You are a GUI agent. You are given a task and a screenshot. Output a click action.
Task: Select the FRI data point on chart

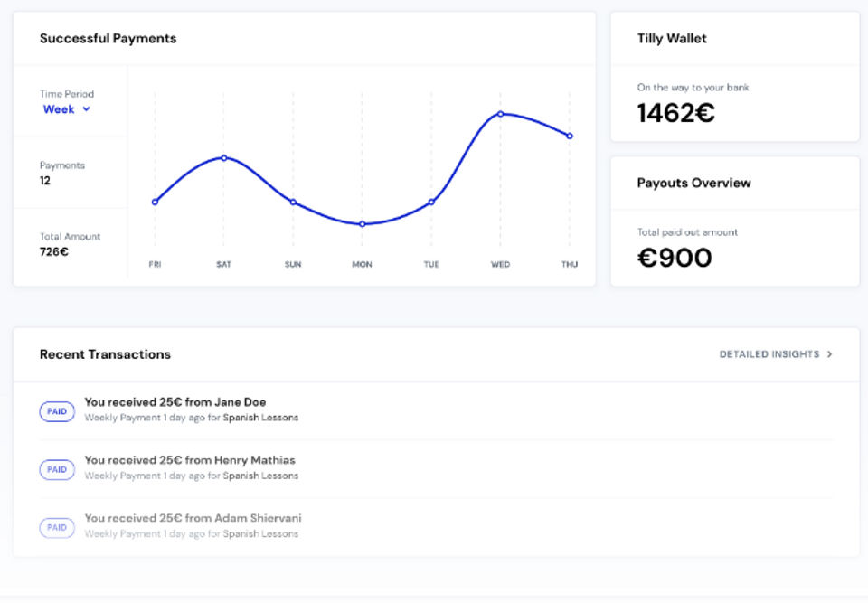point(155,203)
